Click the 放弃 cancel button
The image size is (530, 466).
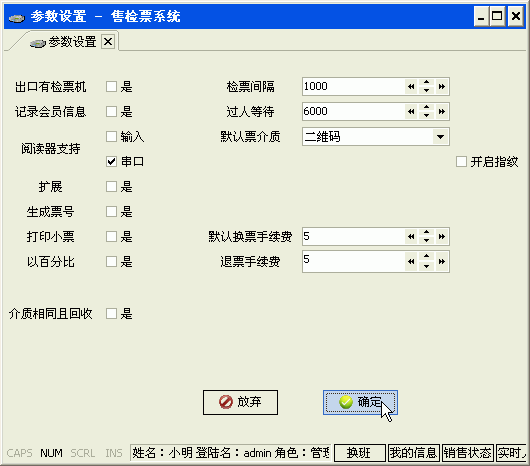(240, 402)
